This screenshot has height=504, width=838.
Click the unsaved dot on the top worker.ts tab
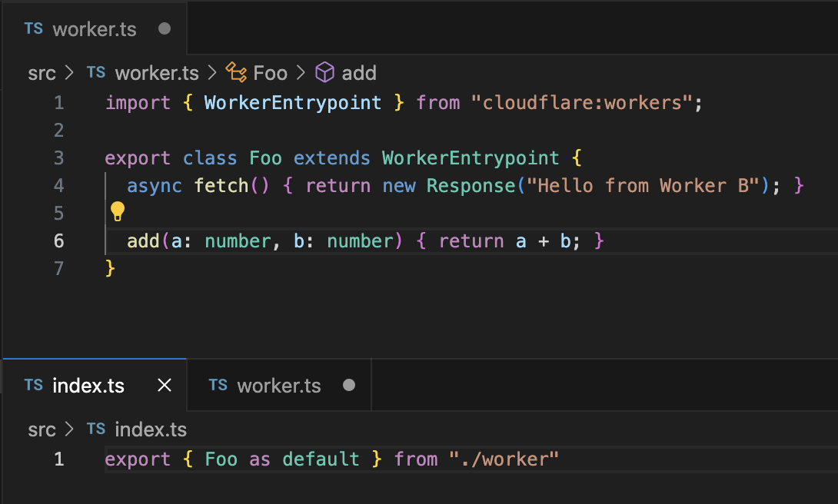click(x=165, y=28)
